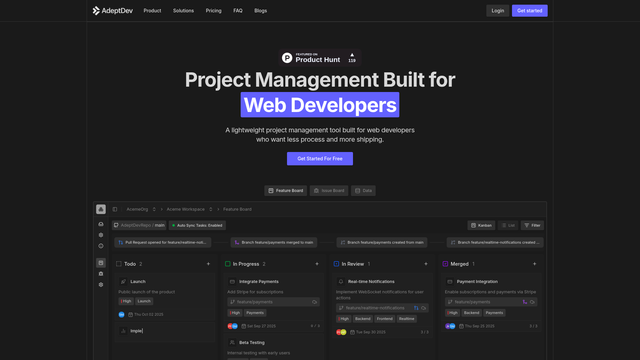Click Payments tag on Integrate Payments card

pos(255,313)
